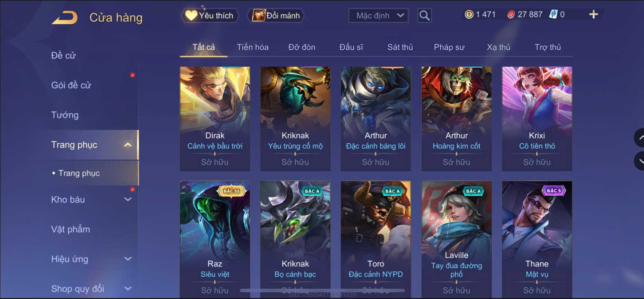Click the side panel up arrow

click(640, 138)
